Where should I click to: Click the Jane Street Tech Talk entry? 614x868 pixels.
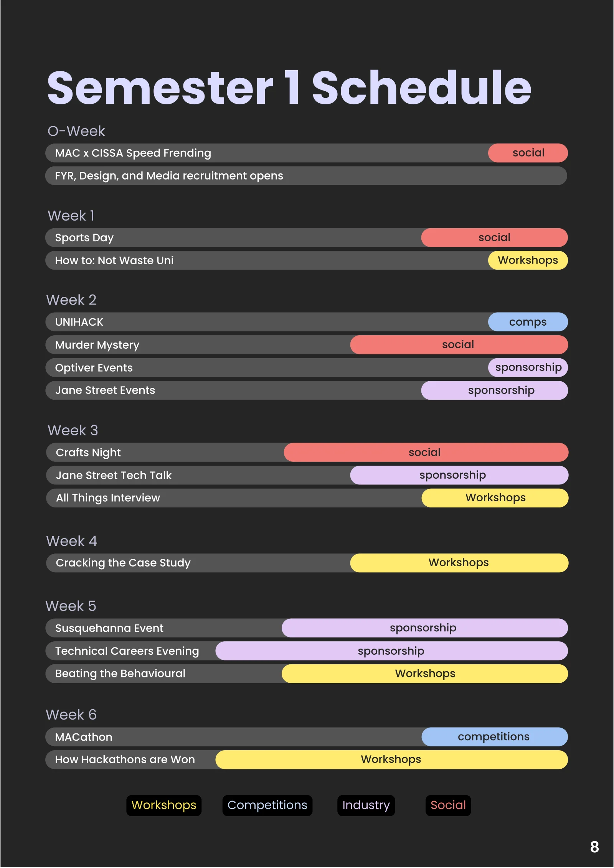(114, 475)
